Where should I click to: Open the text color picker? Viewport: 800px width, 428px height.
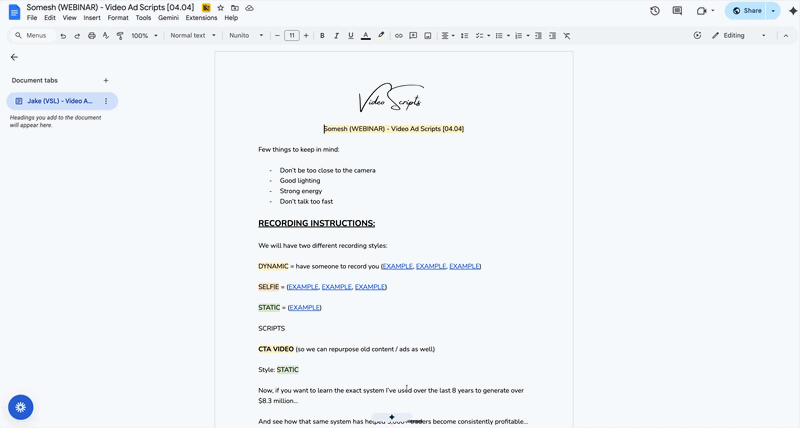(x=365, y=36)
